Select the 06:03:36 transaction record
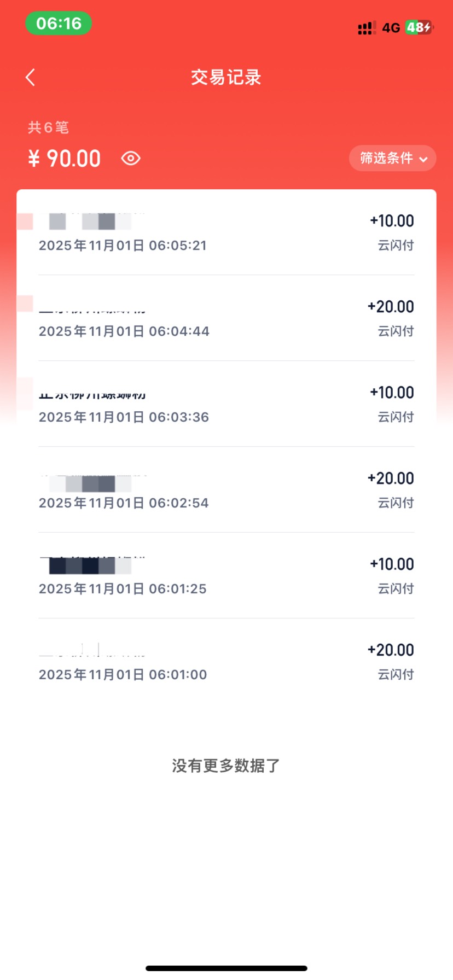This screenshot has width=453, height=980. pyautogui.click(x=226, y=405)
